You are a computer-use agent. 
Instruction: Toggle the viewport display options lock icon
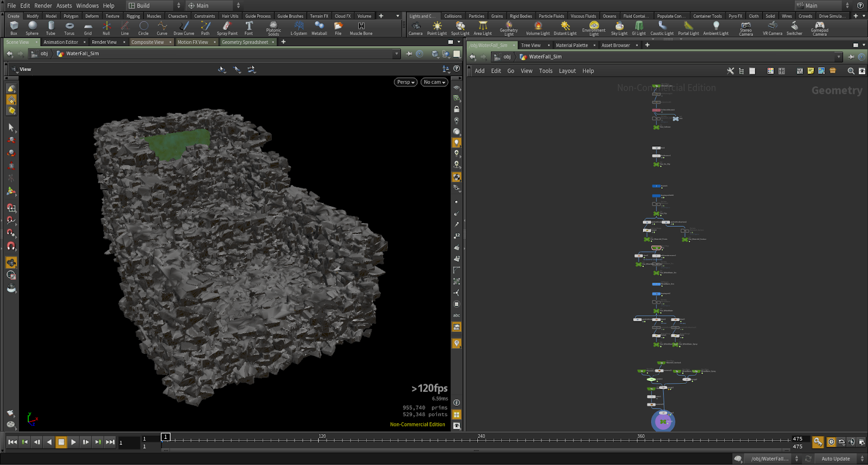[457, 109]
